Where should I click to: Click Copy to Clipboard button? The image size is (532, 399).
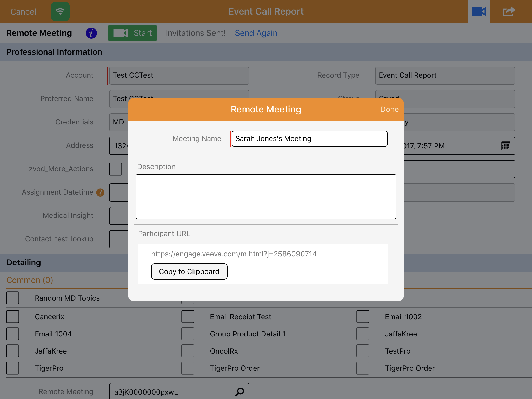(189, 271)
